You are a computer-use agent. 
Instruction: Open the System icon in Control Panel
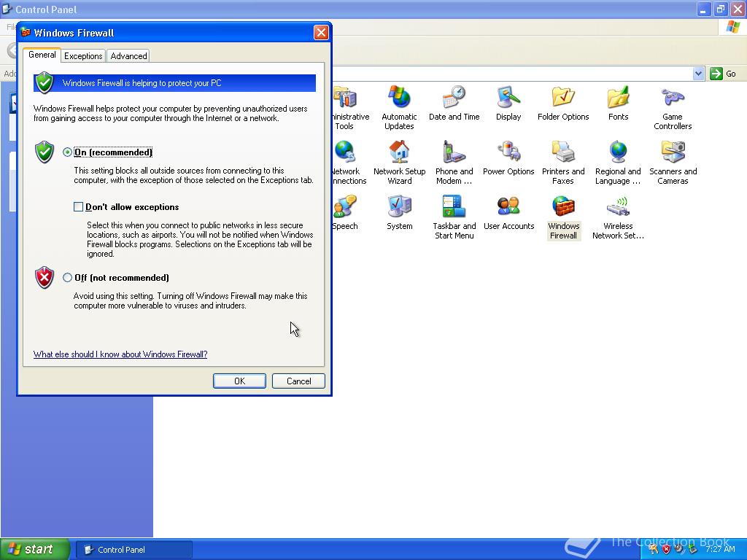(399, 214)
